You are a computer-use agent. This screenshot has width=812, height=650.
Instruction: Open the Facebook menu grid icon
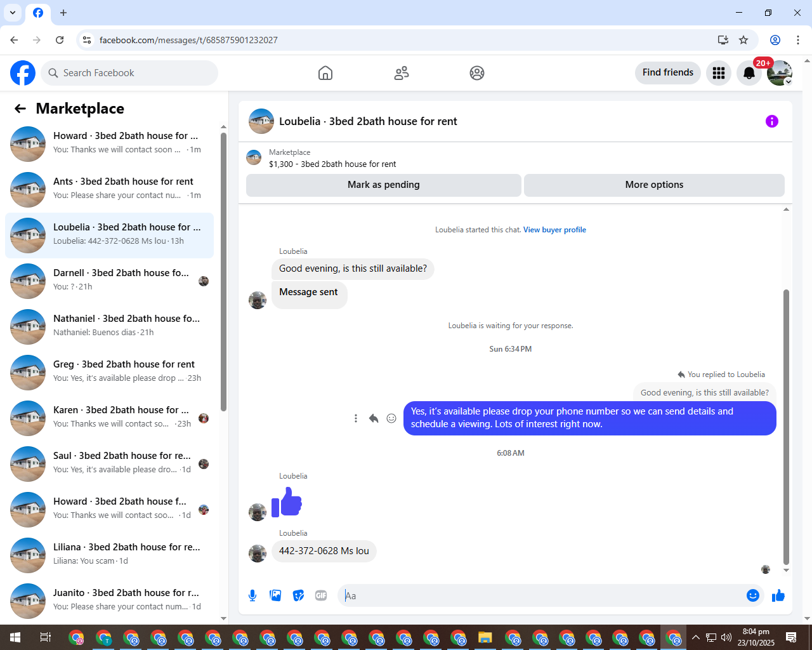click(x=719, y=73)
